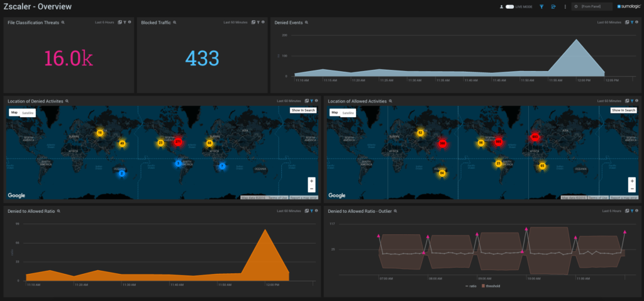644x301 pixels.
Task: Open the dashboard filter funnel in header
Action: pos(541,6)
